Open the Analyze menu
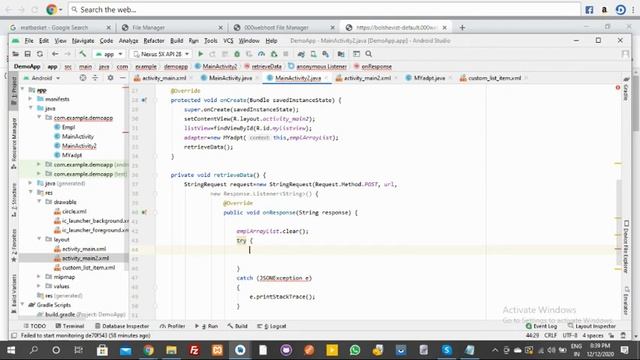Screen dimensions: 640x360 [128, 41]
